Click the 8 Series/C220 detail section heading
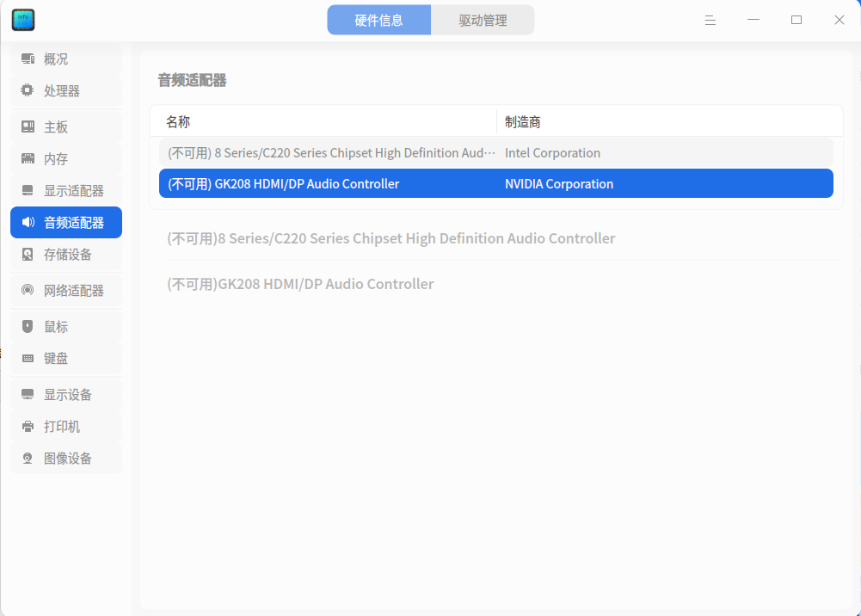861x616 pixels. click(391, 238)
